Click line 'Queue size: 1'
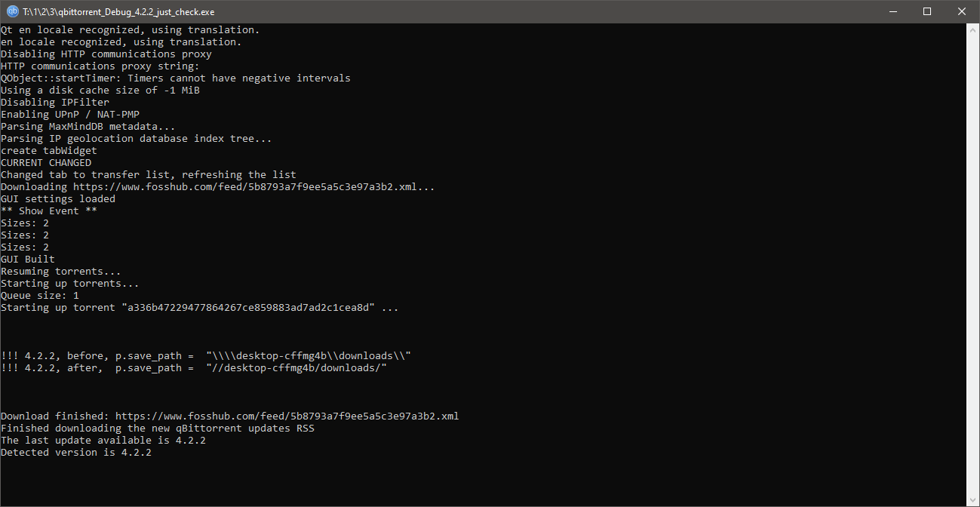The width and height of the screenshot is (980, 507). point(40,296)
